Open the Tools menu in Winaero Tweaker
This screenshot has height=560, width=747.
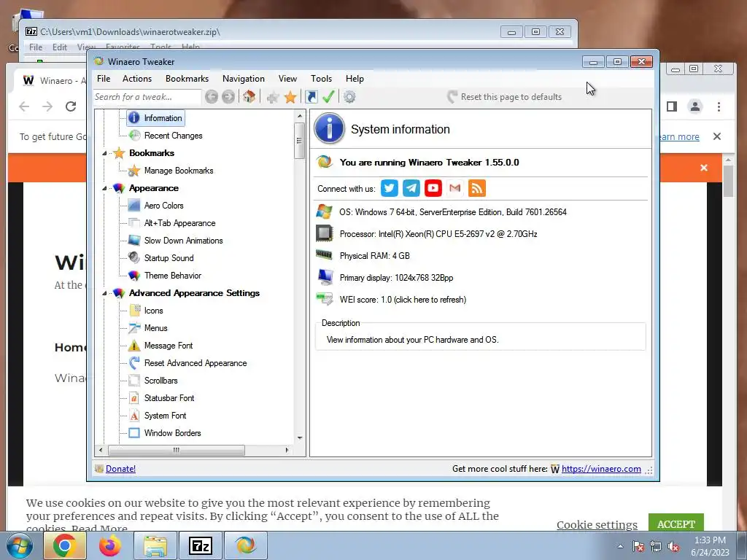pos(322,79)
